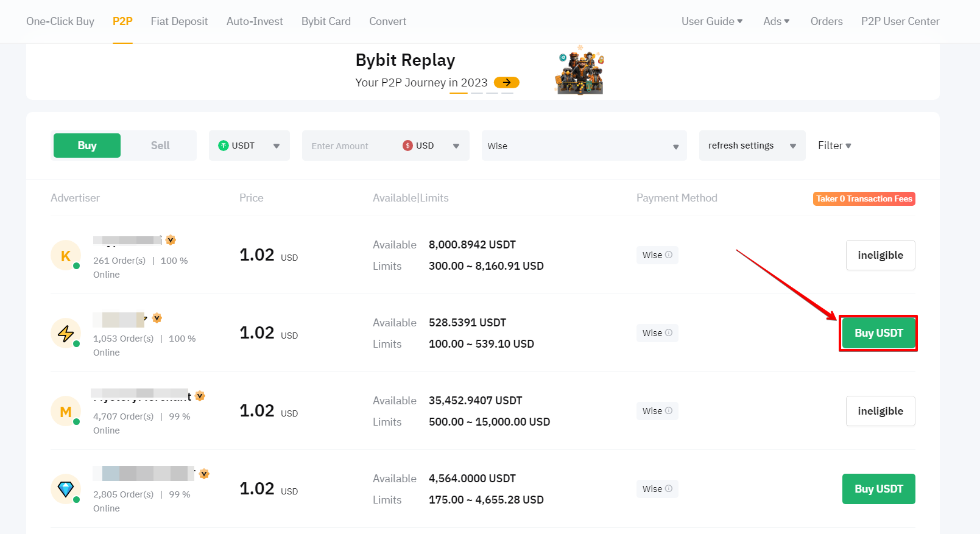Click Buy USDT for the 528.5391 USDT offer

(x=878, y=333)
